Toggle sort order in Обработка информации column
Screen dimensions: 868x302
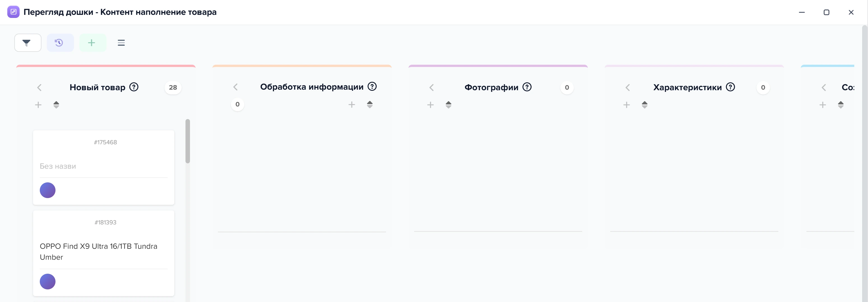click(x=370, y=104)
